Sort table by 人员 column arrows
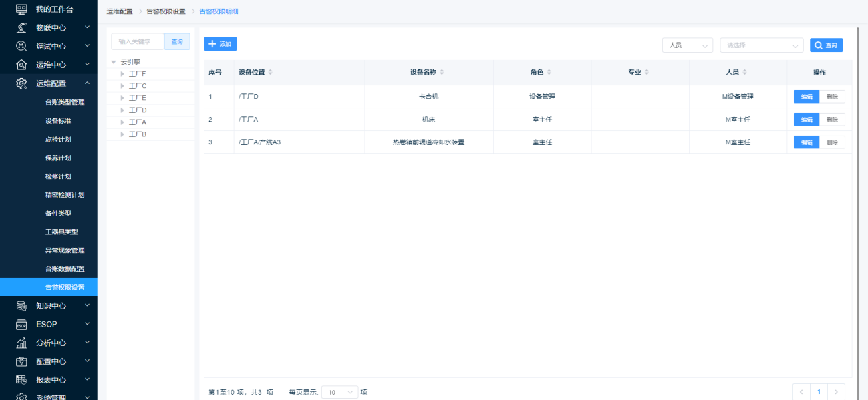 (744, 72)
